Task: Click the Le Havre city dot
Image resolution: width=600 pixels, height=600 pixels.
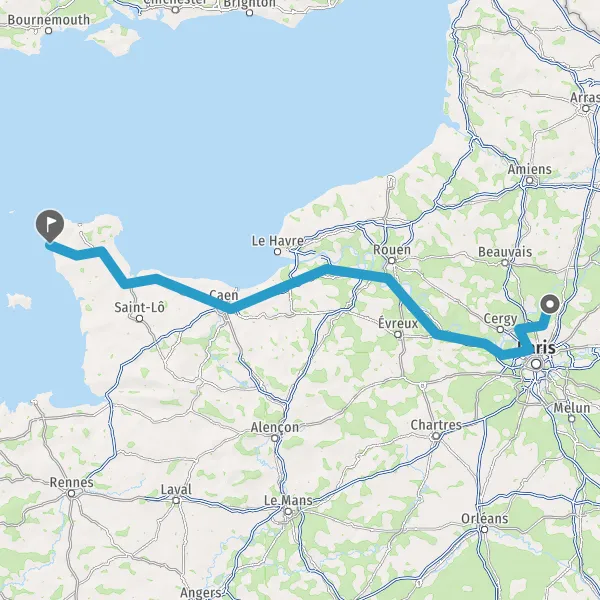Action: (278, 252)
